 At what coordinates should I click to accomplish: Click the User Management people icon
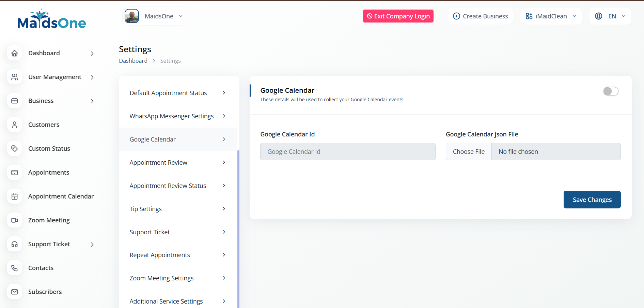[x=15, y=77]
